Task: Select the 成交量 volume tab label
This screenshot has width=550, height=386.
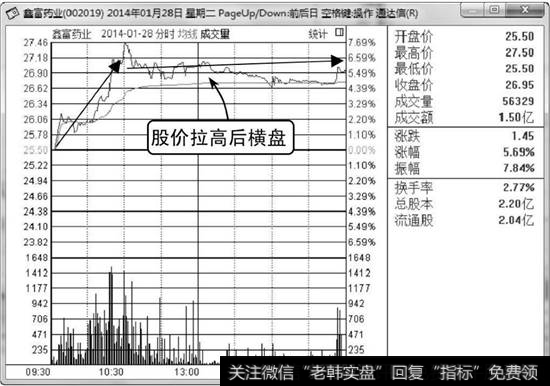Action: click(x=215, y=34)
